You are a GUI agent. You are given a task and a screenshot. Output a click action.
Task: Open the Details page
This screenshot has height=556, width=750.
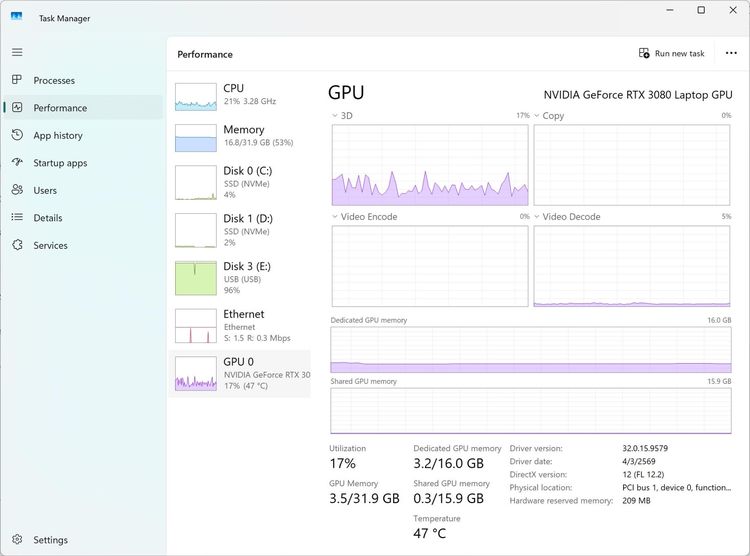coord(48,218)
